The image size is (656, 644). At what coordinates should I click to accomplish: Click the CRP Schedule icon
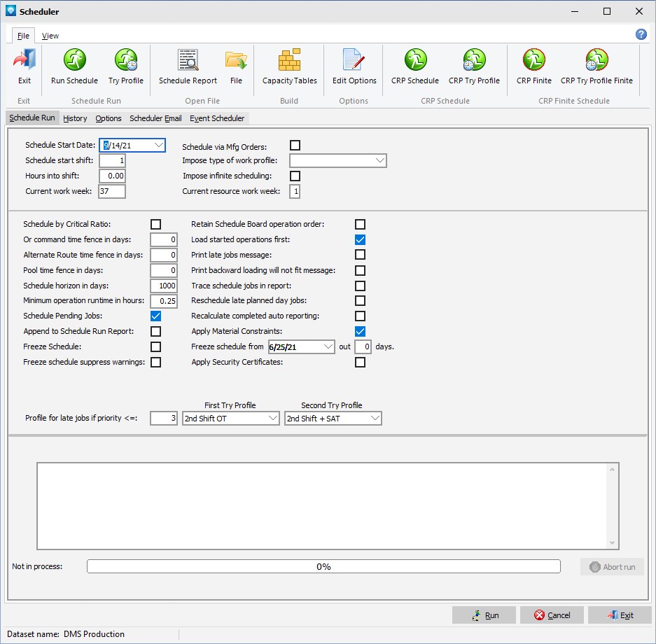coord(415,61)
